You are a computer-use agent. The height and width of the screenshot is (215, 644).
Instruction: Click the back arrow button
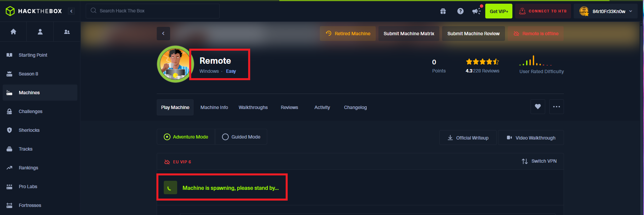tap(163, 34)
